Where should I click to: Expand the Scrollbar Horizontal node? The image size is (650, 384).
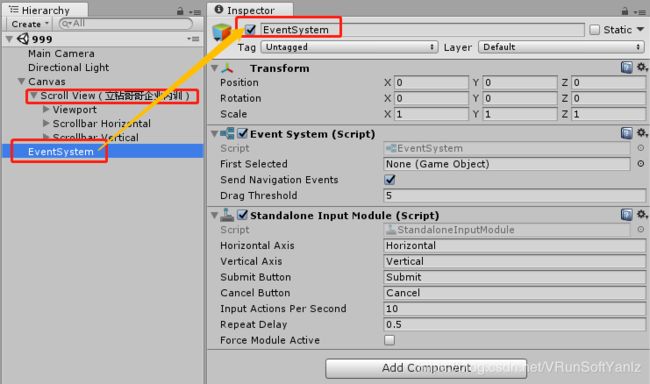[x=46, y=123]
